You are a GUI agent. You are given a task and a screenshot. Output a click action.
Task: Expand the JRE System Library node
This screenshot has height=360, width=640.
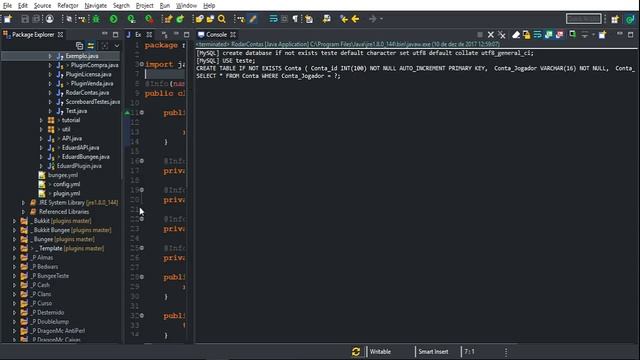[x=23, y=202]
